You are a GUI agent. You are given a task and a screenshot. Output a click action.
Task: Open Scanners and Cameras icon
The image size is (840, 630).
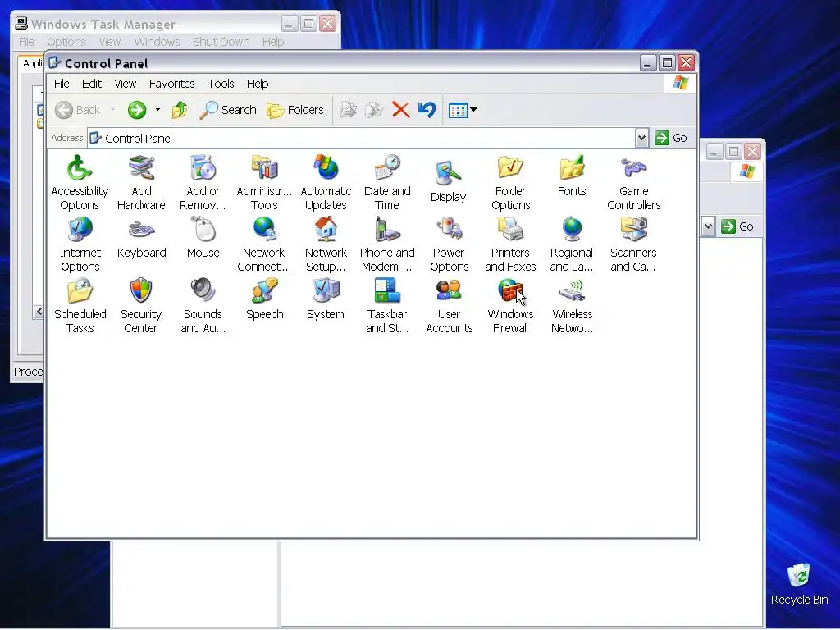pyautogui.click(x=633, y=244)
